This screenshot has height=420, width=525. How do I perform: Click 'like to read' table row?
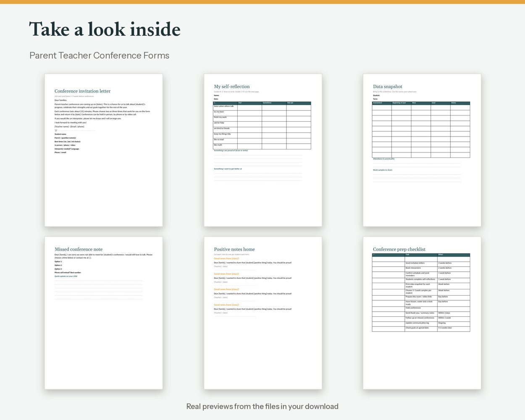click(262, 141)
